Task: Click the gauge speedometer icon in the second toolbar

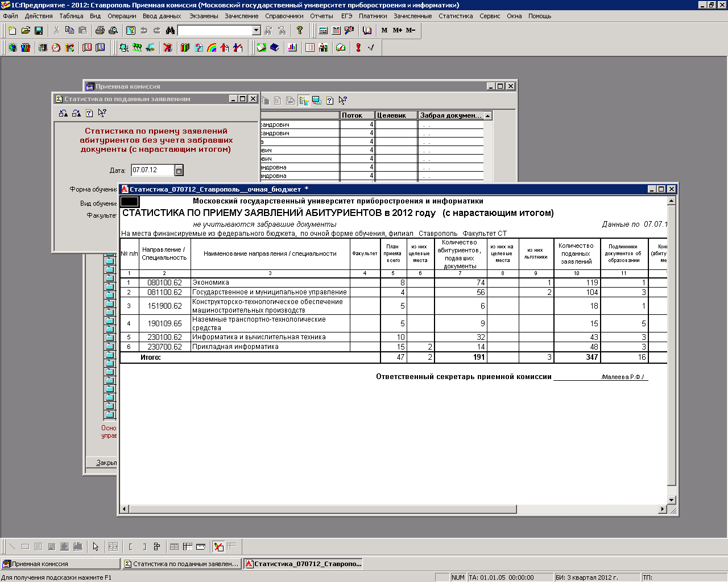Action: coord(341,48)
